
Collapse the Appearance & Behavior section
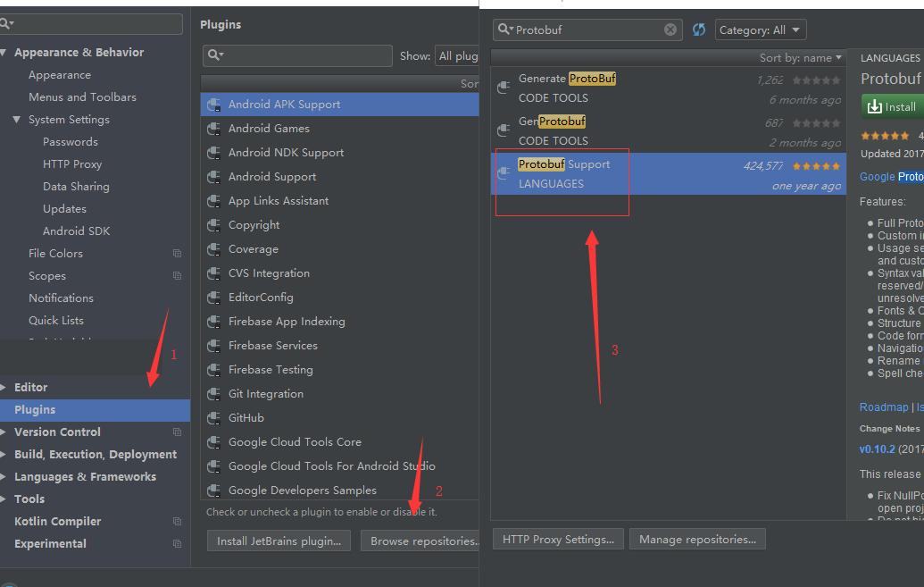tap(3, 53)
